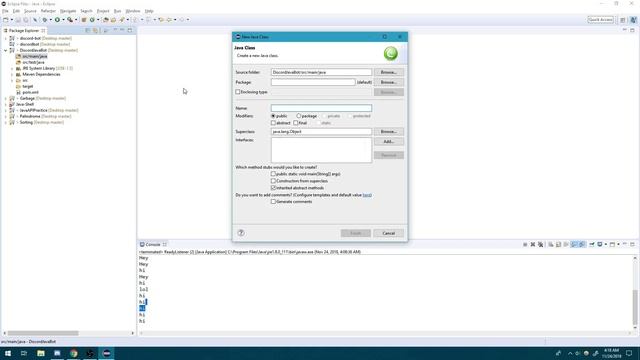Check the Generate comments checkbox
This screenshot has height=360, width=640.
tap(273, 202)
